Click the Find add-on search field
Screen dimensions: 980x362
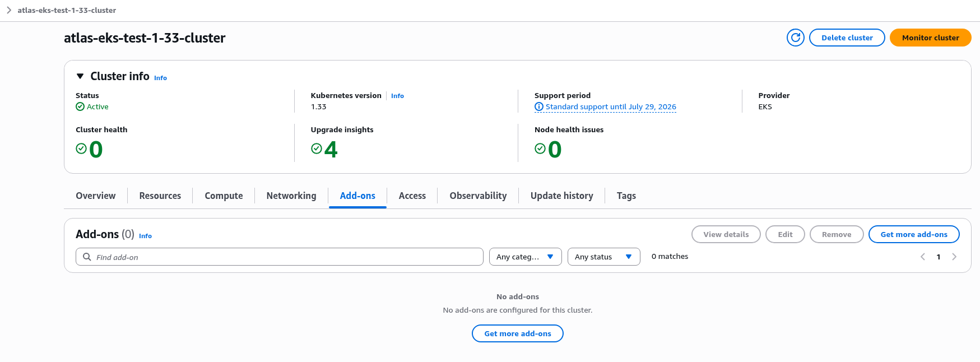[280, 257]
